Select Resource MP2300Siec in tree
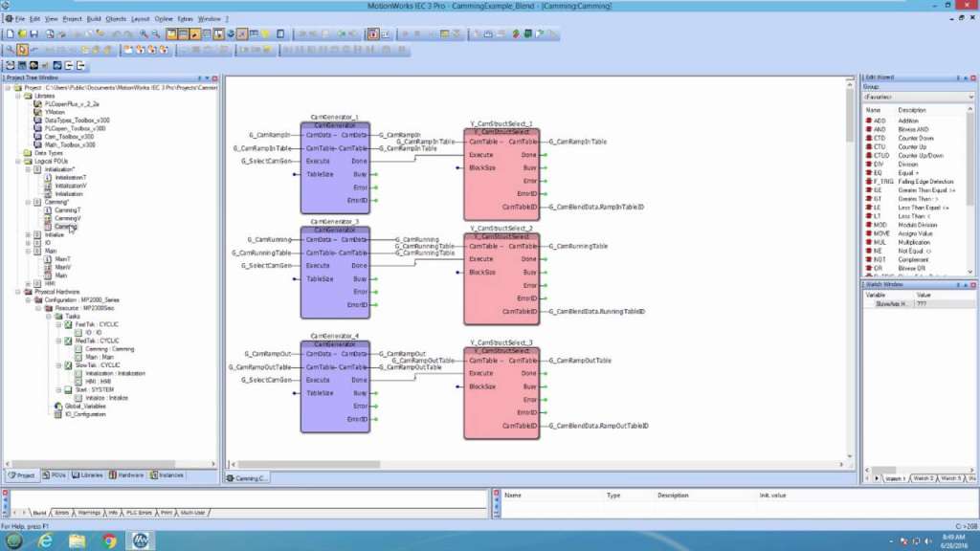 tap(84, 308)
